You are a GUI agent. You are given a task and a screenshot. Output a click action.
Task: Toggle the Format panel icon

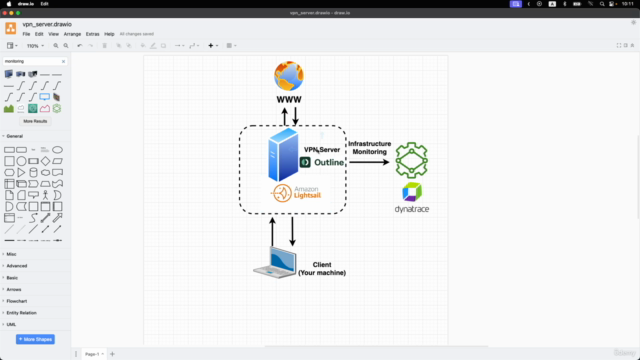626,45
